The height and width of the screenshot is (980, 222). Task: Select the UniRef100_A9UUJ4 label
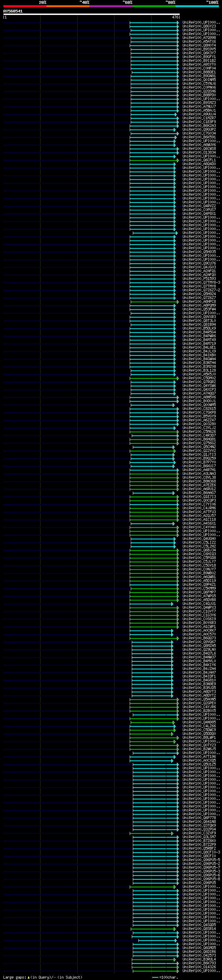[199, 114]
